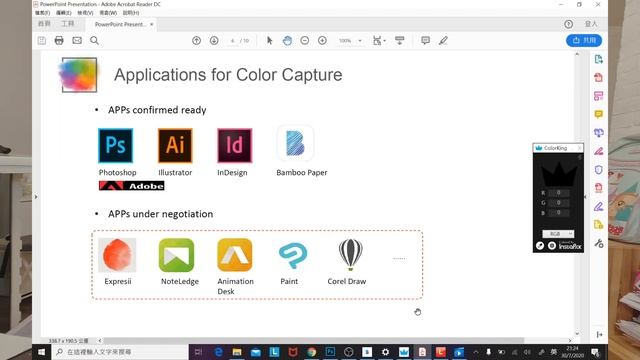Click the black crown color preview

pyautogui.click(x=559, y=173)
